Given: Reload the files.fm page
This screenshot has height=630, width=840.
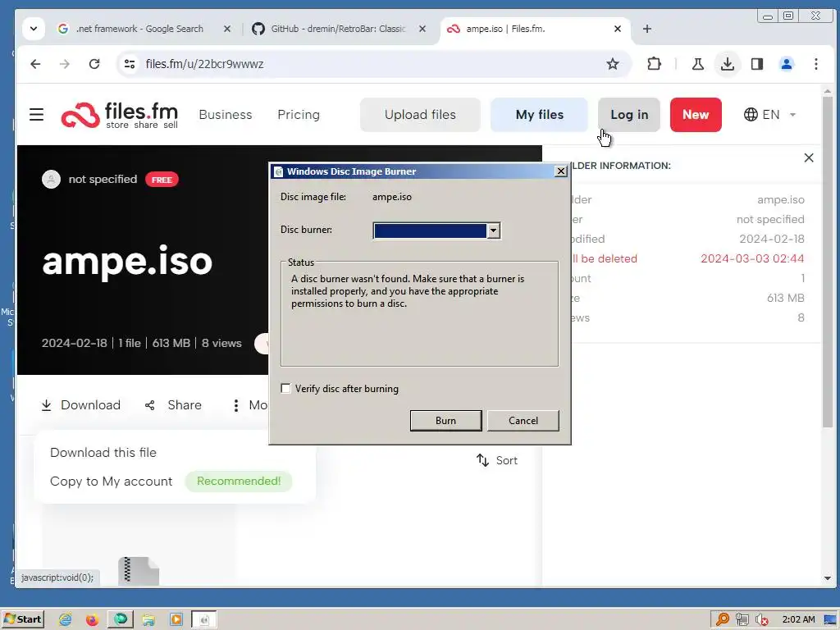Looking at the screenshot, I should [x=94, y=64].
